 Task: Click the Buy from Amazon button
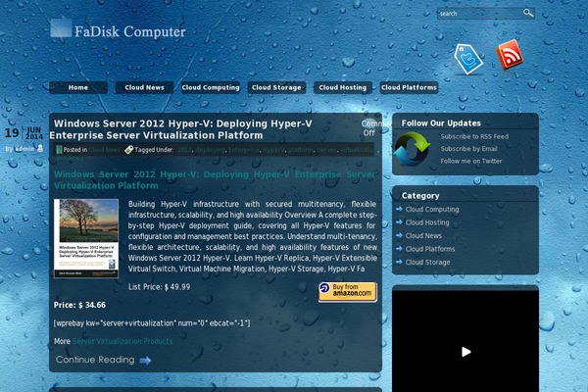(x=348, y=291)
